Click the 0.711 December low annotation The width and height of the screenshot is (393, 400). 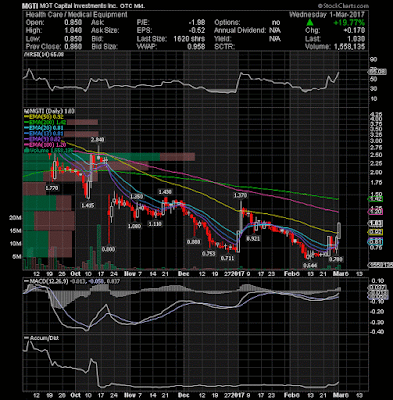pyautogui.click(x=227, y=258)
